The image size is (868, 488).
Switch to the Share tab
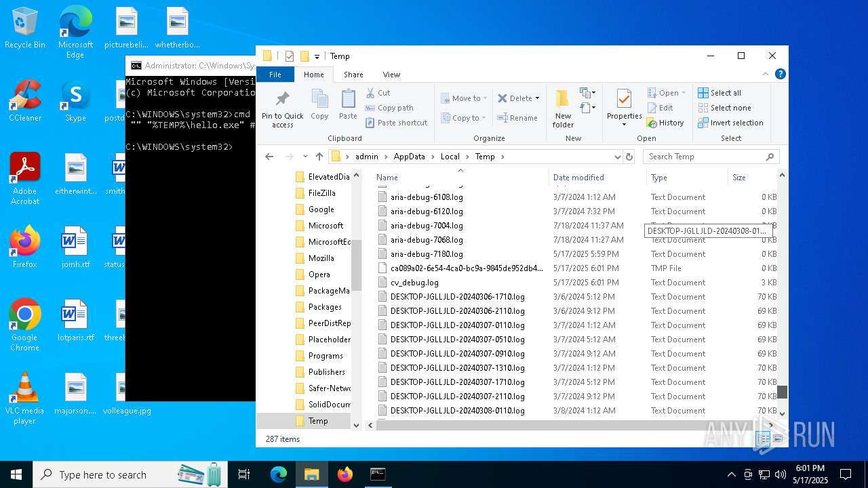tap(353, 75)
